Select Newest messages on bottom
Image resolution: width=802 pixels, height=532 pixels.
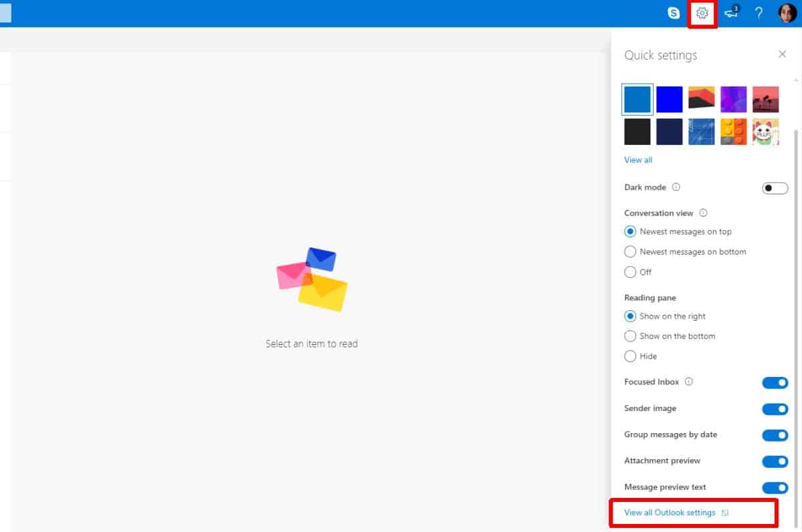630,251
